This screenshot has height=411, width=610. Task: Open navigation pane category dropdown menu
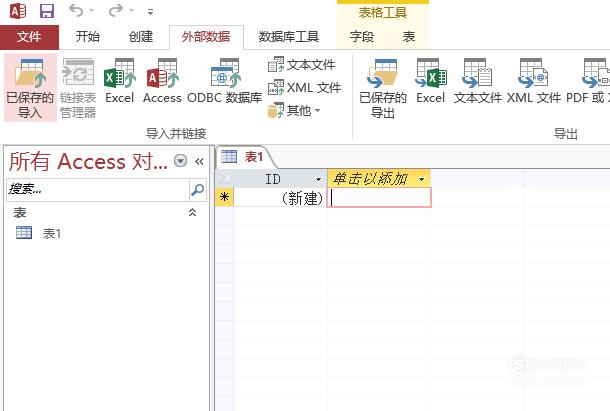tap(180, 161)
